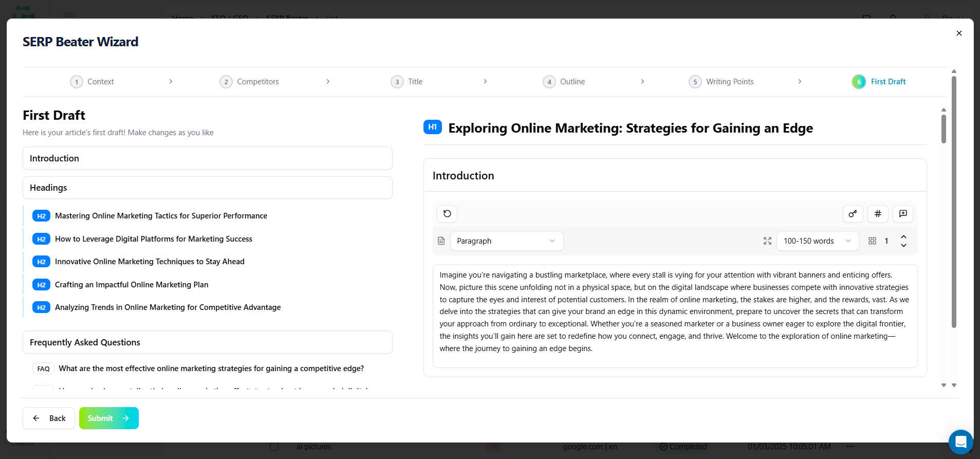Screen dimensions: 980x459
Task: Click the key icon in Introduction toolbar
Action: [853, 214]
